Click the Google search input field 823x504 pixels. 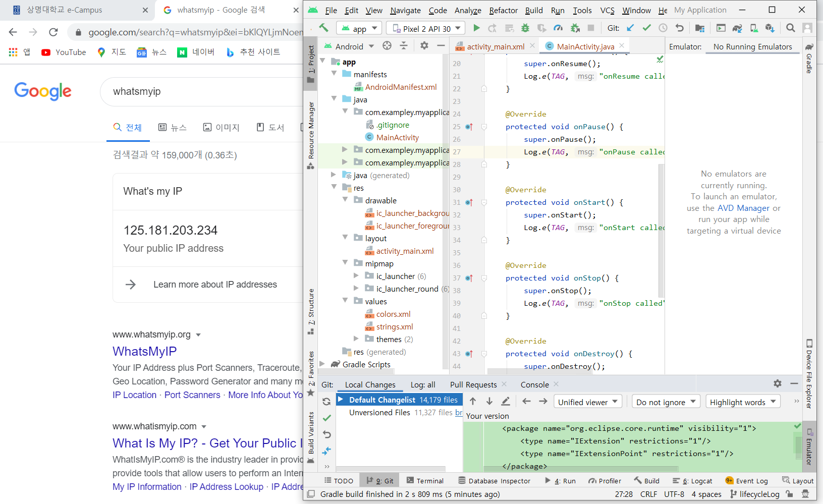(202, 91)
